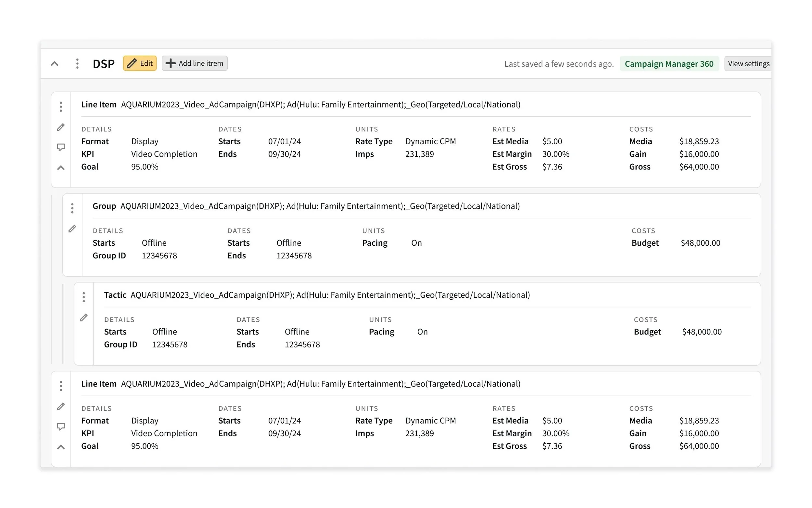Viewport: 812px width, 508px height.
Task: Click Add line item button
Action: [194, 63]
